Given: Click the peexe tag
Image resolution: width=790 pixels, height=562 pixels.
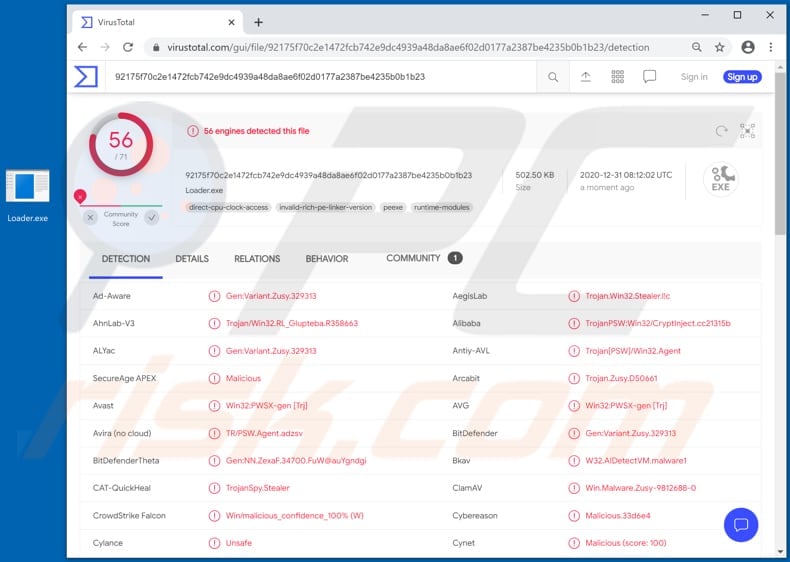Looking at the screenshot, I should coord(393,207).
